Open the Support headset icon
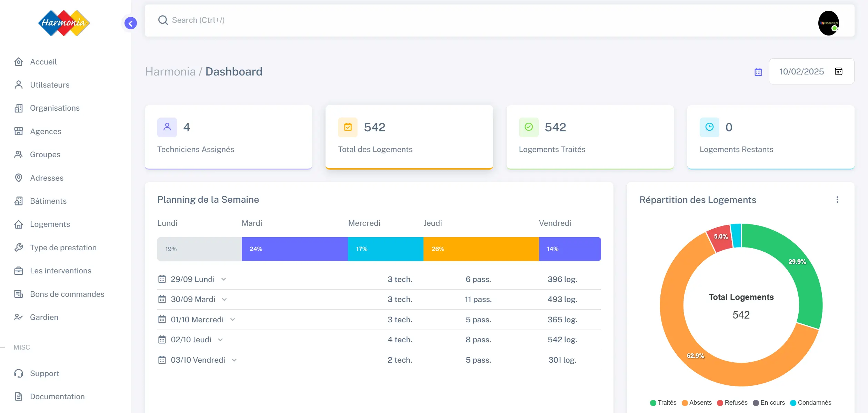 coord(19,373)
